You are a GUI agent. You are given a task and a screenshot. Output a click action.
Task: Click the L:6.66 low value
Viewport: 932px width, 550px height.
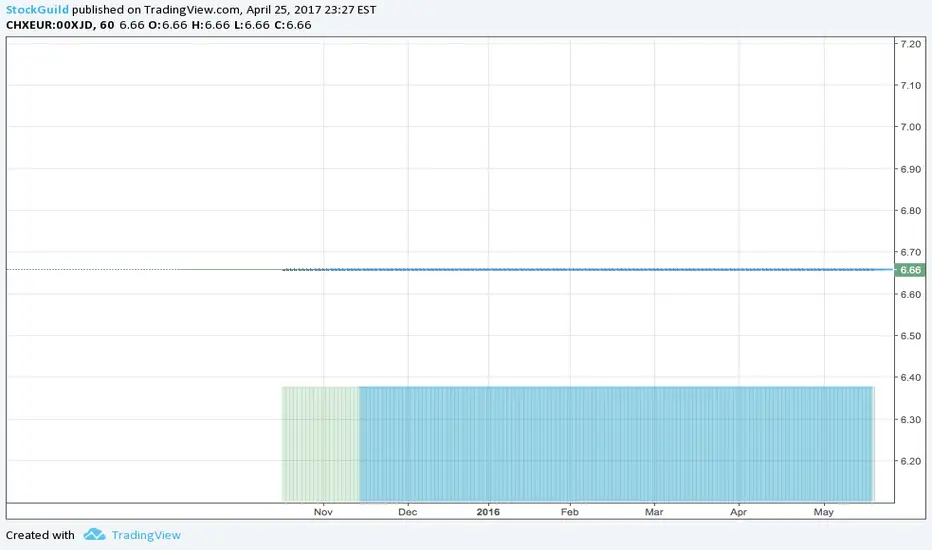point(251,25)
